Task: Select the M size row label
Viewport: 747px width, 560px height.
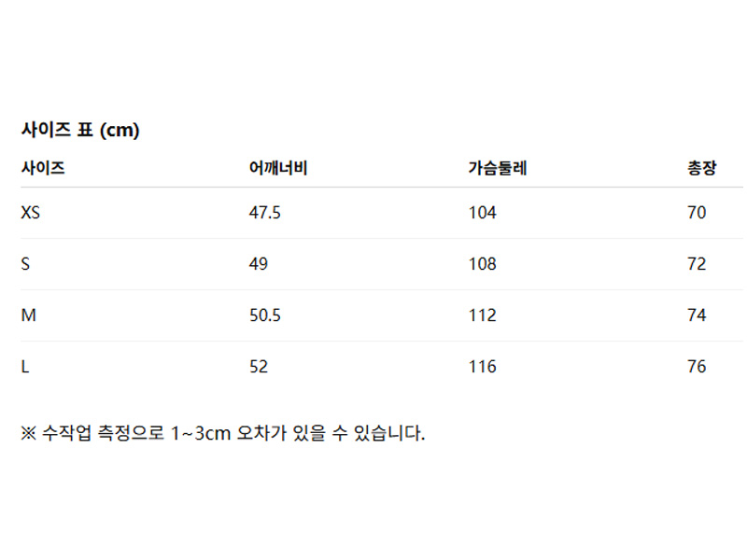Action: [x=29, y=315]
